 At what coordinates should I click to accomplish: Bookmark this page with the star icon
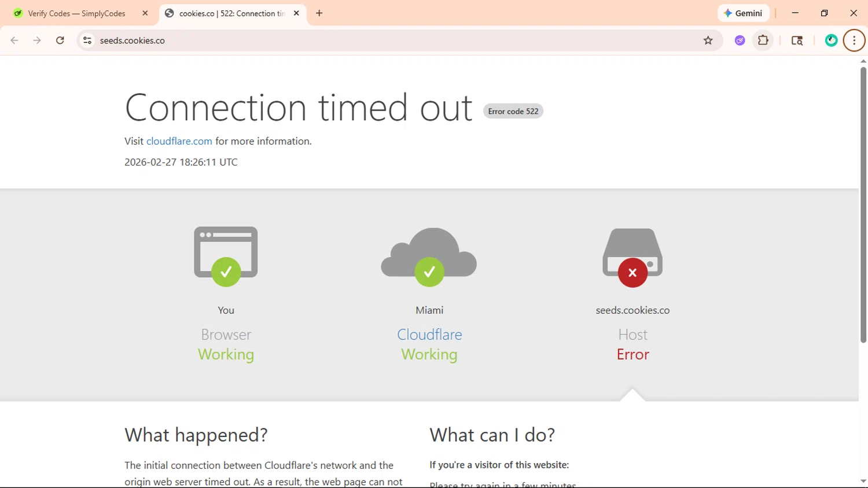pyautogui.click(x=708, y=41)
